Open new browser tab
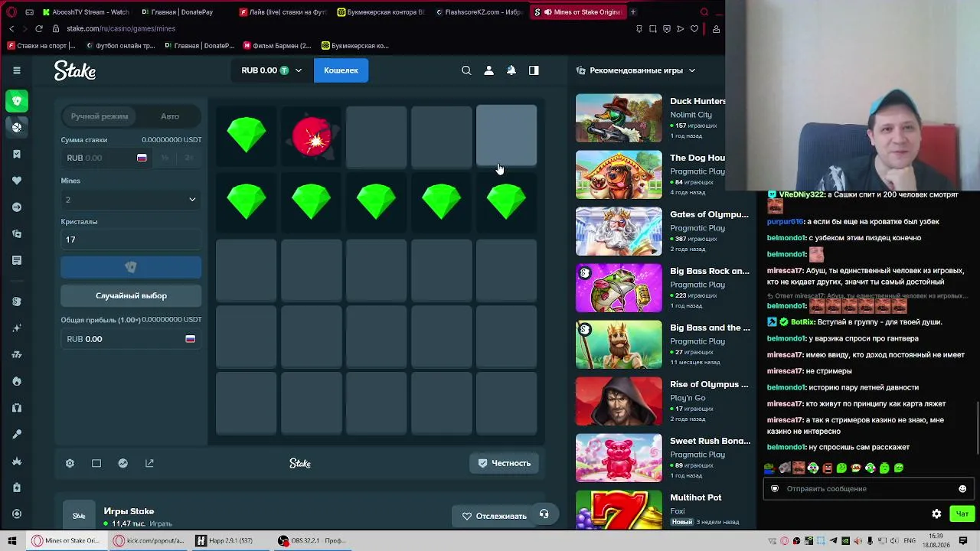The width and height of the screenshot is (980, 551). click(x=632, y=12)
